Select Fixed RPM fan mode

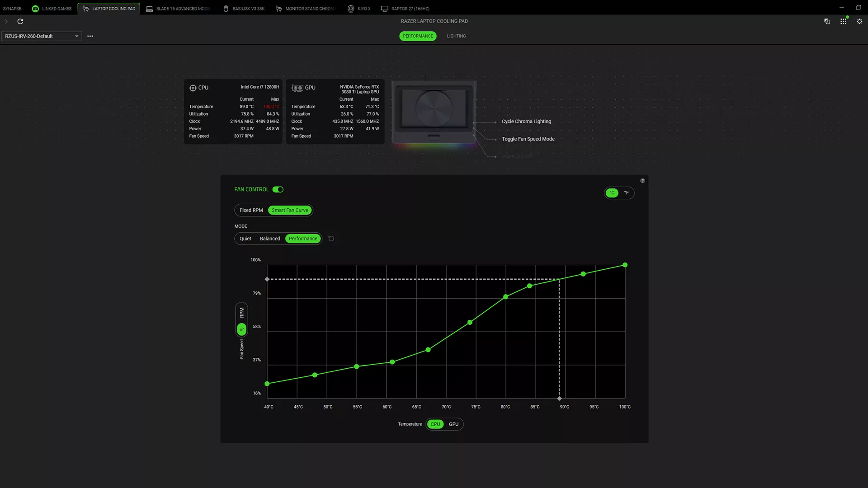tap(251, 210)
